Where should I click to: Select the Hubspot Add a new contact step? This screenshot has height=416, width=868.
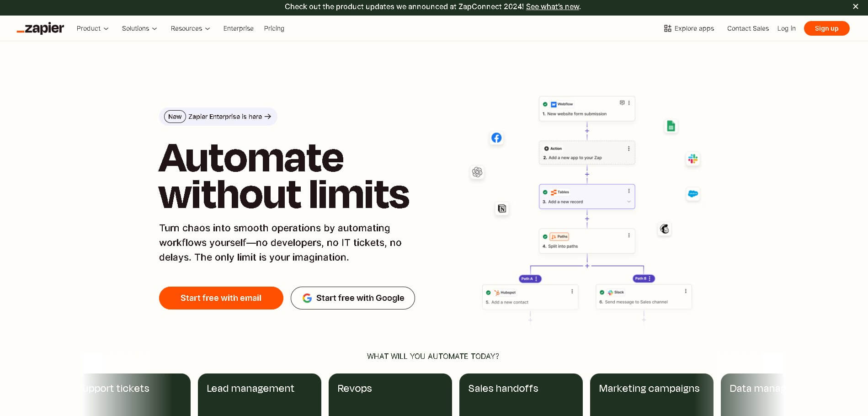point(530,297)
